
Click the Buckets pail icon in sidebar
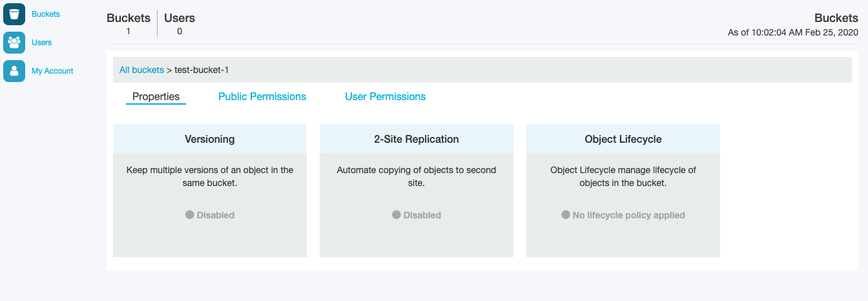(x=14, y=14)
